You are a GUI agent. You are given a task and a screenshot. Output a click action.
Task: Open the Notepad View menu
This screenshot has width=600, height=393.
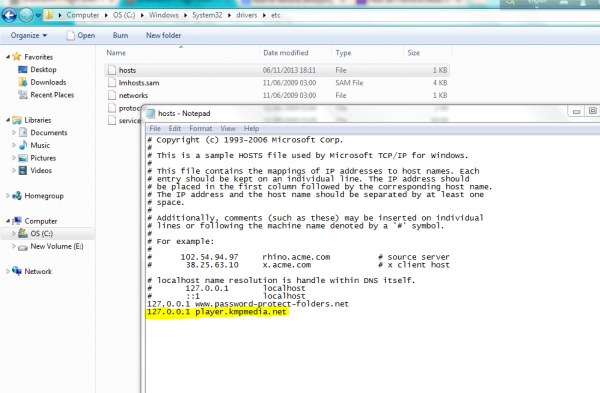[x=228, y=128]
